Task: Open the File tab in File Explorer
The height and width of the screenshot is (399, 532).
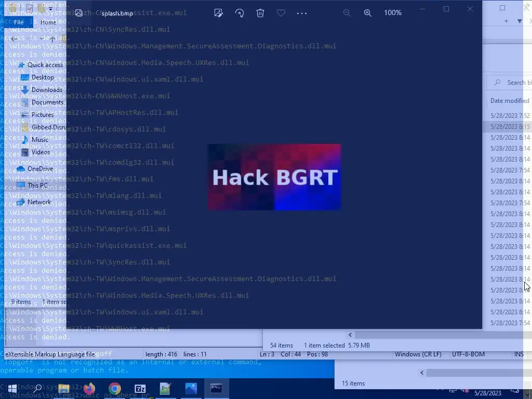Action: pos(19,22)
